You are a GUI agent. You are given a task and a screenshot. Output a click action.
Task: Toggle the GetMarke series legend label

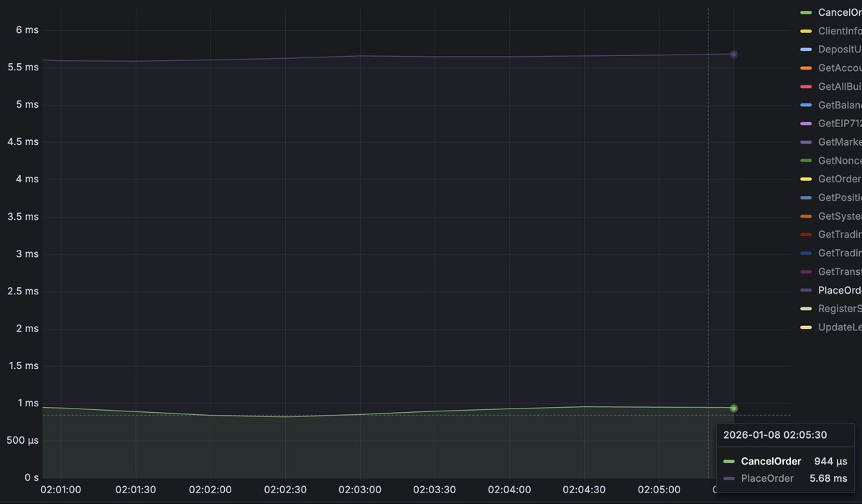tap(840, 142)
